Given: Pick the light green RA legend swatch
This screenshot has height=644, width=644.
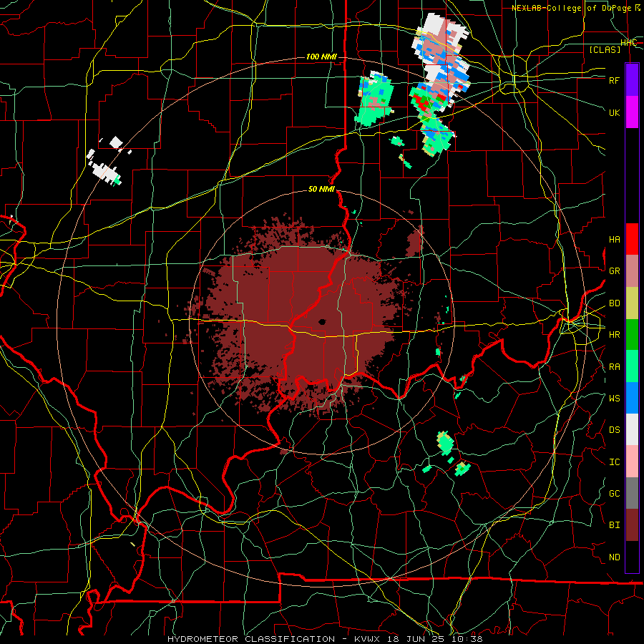Looking at the screenshot, I should coord(632,366).
